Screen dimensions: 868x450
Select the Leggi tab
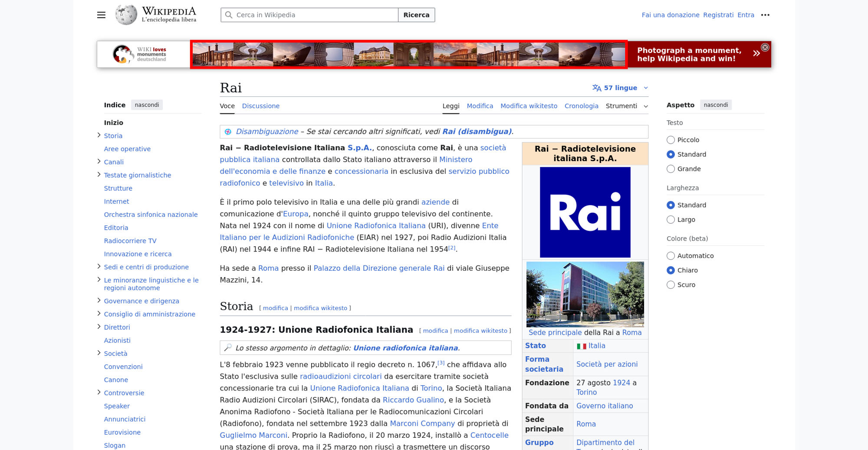tap(451, 106)
